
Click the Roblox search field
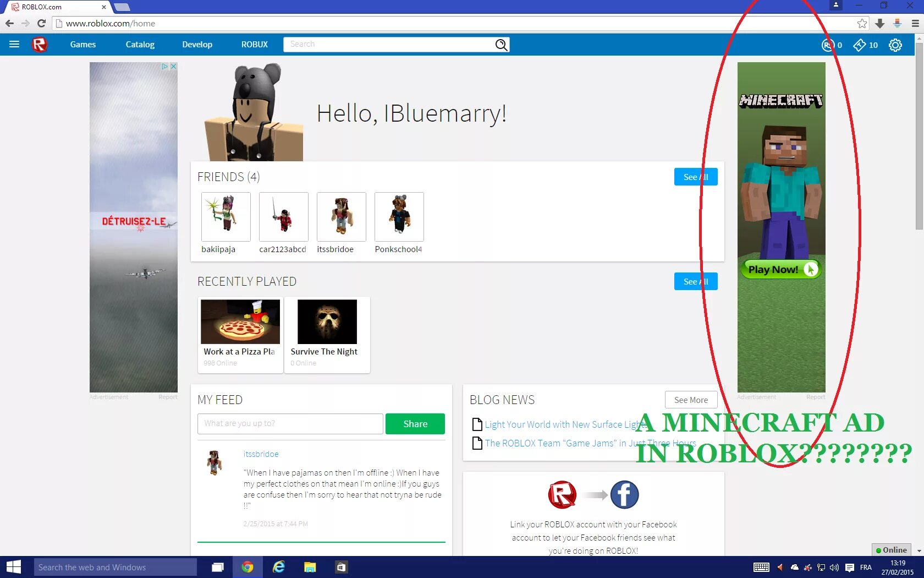tap(388, 45)
